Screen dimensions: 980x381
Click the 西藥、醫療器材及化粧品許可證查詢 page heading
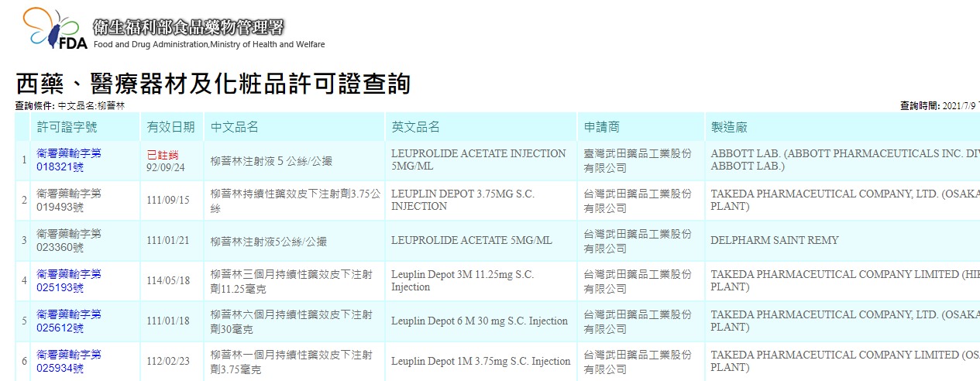coord(213,84)
